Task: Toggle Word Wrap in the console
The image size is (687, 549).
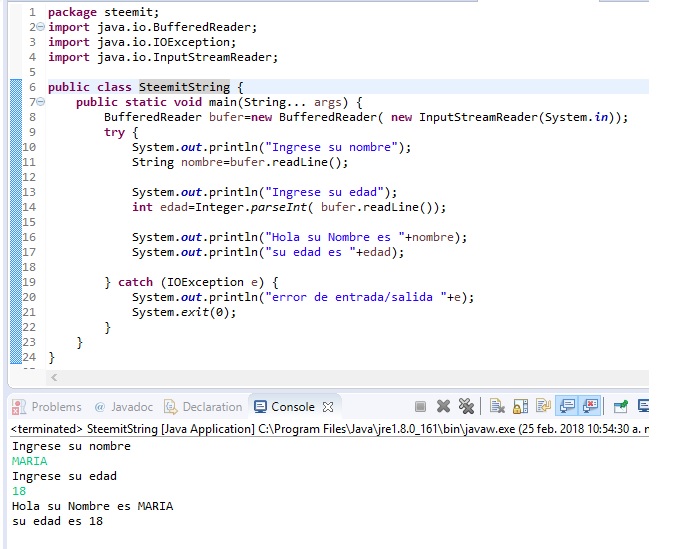Action: click(x=543, y=407)
